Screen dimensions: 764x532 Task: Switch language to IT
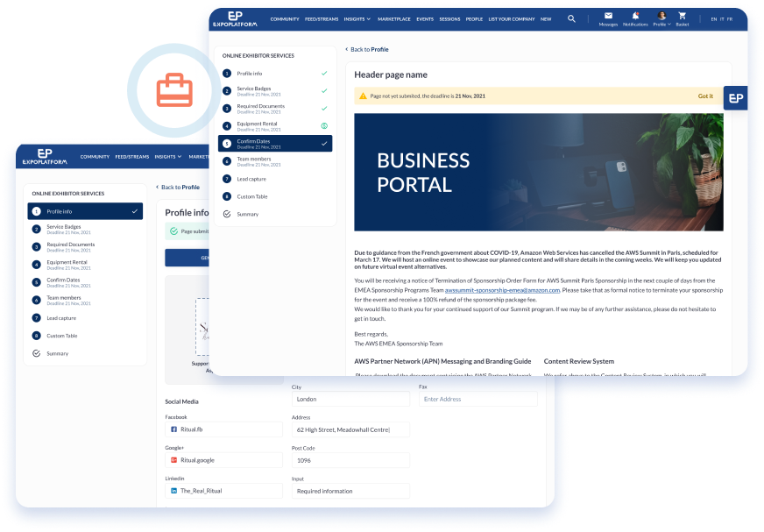tap(722, 19)
